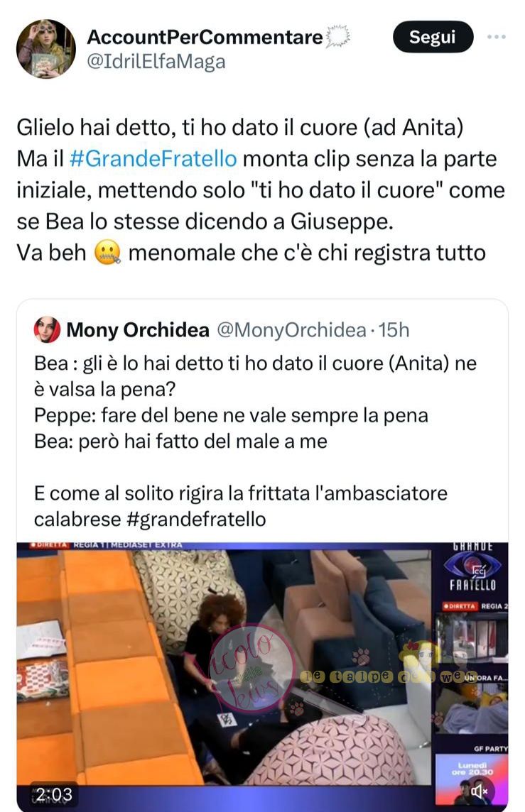Click the #grandefratello text in the quoted tweet
The image size is (525, 812).
click(196, 519)
